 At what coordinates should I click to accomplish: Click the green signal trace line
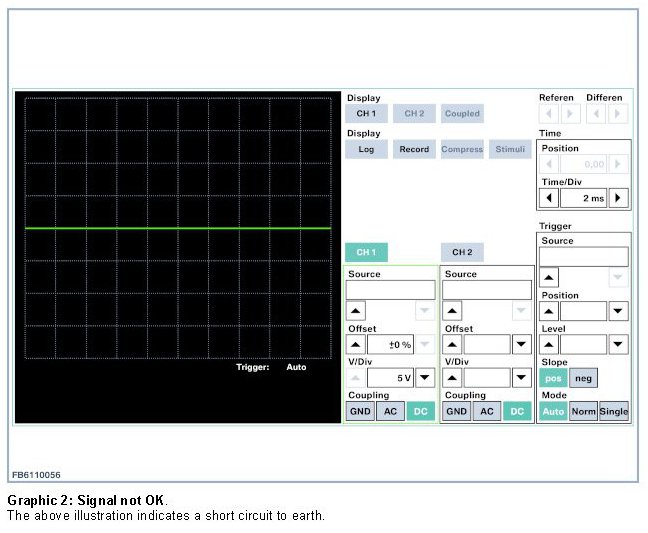click(177, 229)
